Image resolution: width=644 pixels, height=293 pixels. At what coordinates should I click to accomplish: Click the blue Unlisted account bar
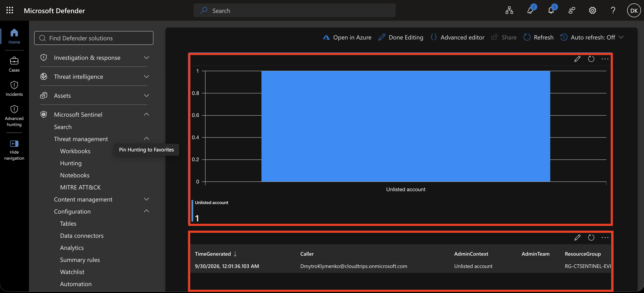tap(406, 126)
